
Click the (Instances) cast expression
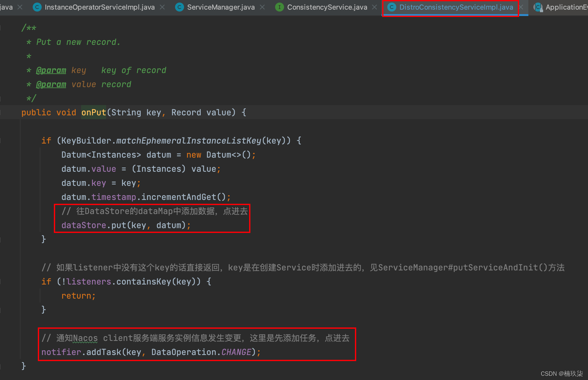coord(159,169)
